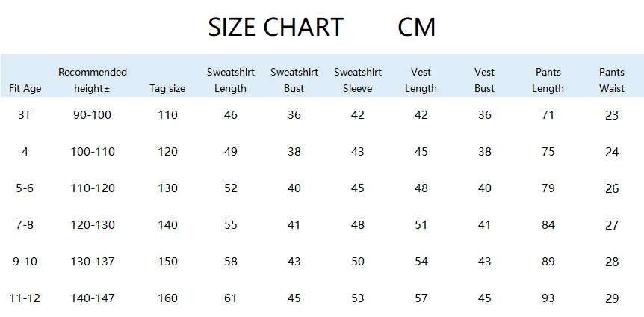This screenshot has width=644, height=317.
Task: Select the CM unit label
Action: pyautogui.click(x=416, y=28)
